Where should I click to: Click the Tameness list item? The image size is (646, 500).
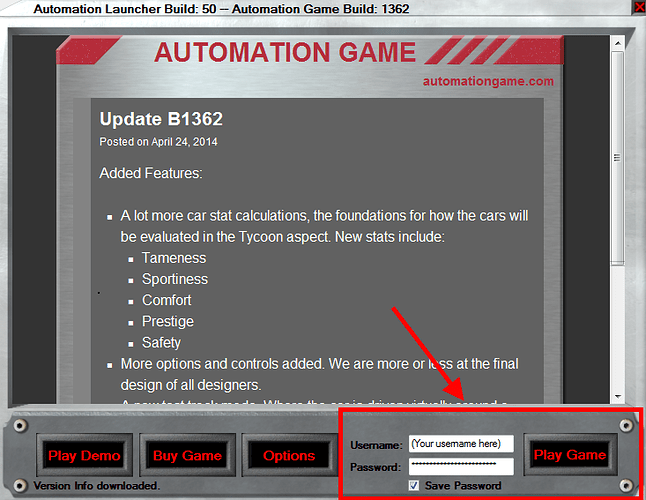pos(174,258)
